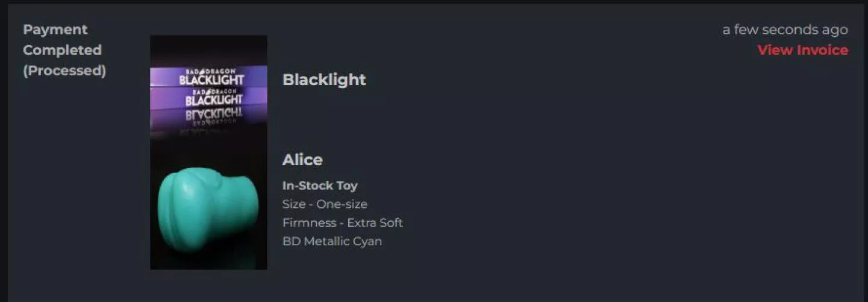The image size is (868, 302).
Task: Click the 'One-size' size value
Action: coord(342,204)
